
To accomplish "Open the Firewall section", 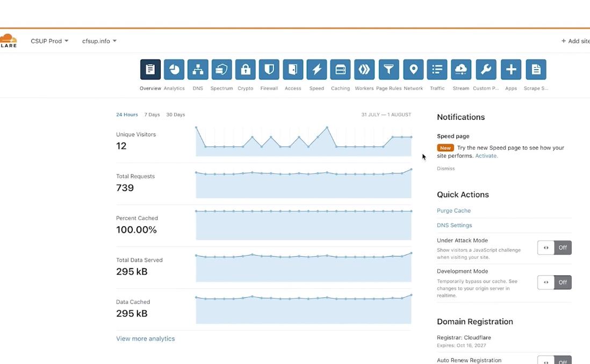I will (269, 69).
